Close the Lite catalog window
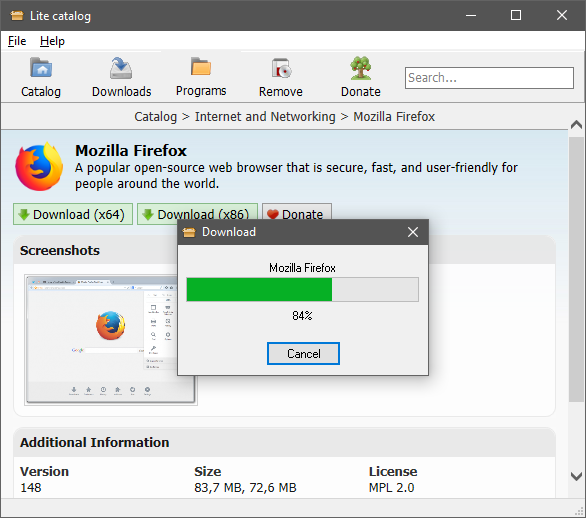Screen dimensions: 586x518 pos(562,15)
